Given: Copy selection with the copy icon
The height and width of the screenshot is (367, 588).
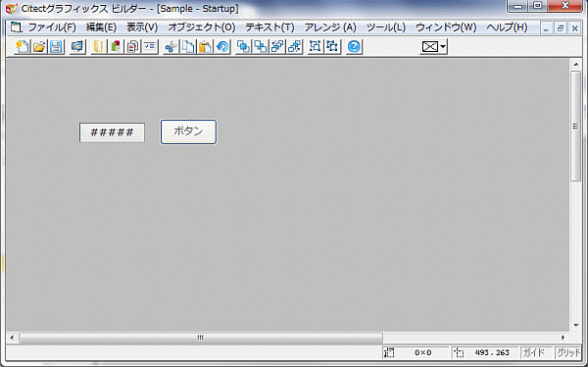Looking at the screenshot, I should click(x=188, y=47).
